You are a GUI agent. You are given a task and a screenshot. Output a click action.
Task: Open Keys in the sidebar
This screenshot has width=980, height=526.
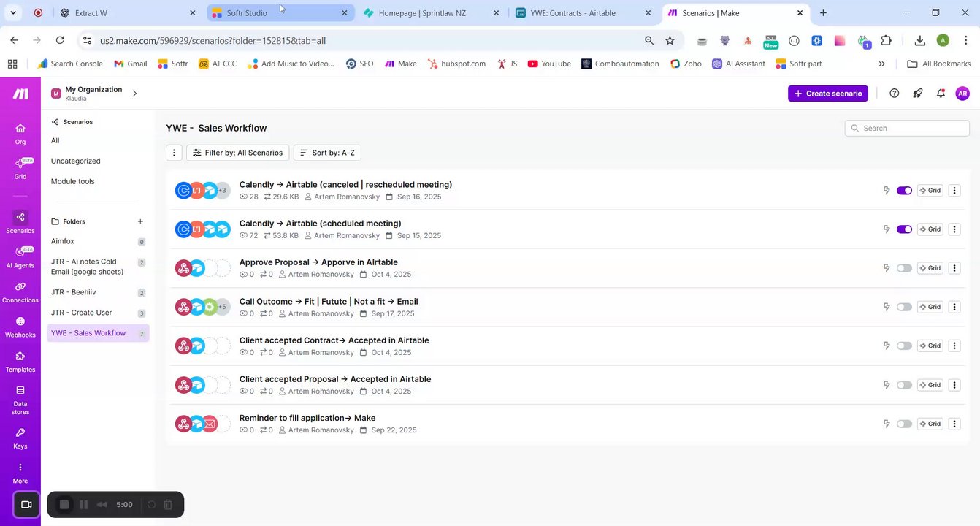point(20,438)
